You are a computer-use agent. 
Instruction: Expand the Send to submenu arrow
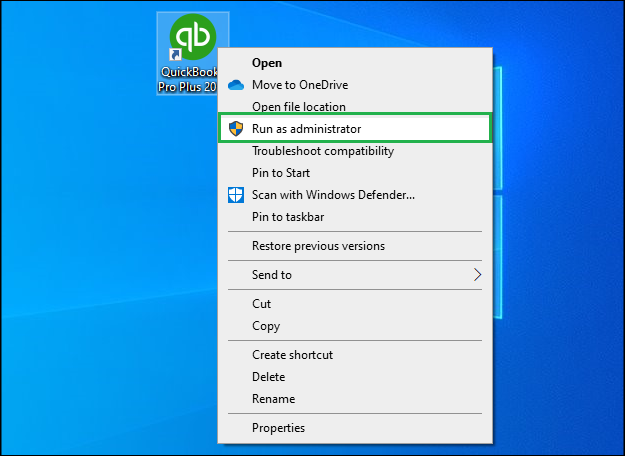[x=477, y=275]
